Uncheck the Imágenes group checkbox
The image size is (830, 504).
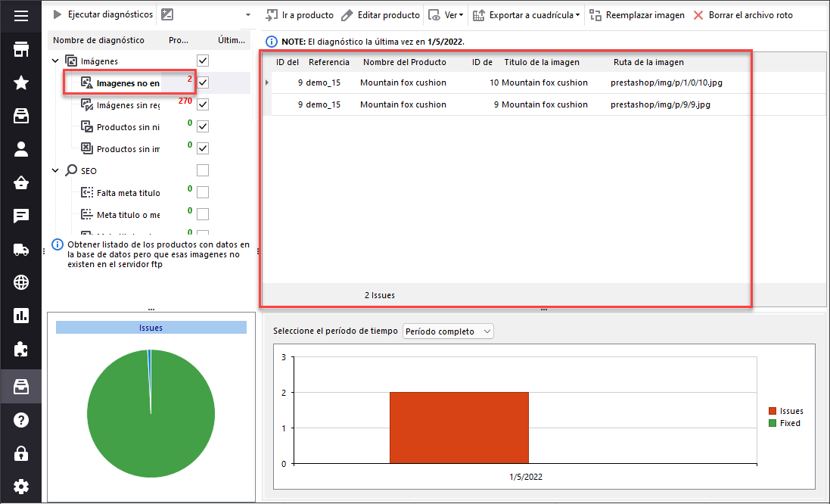202,61
